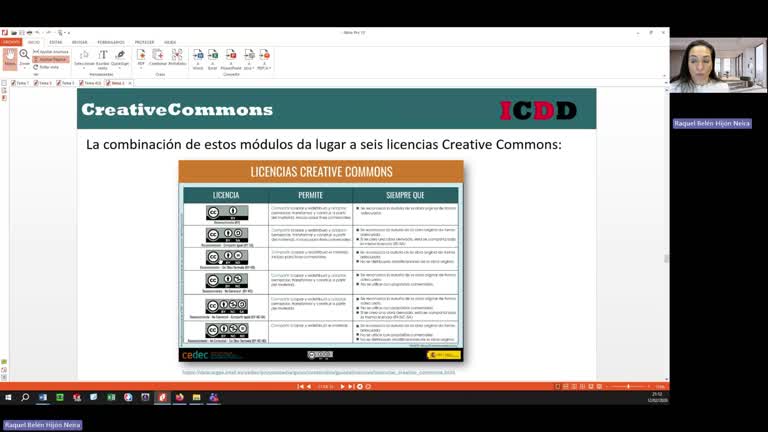Image resolution: width=768 pixels, height=432 pixels.
Task: Open Microsoft Teams from the taskbar
Action: (214, 397)
